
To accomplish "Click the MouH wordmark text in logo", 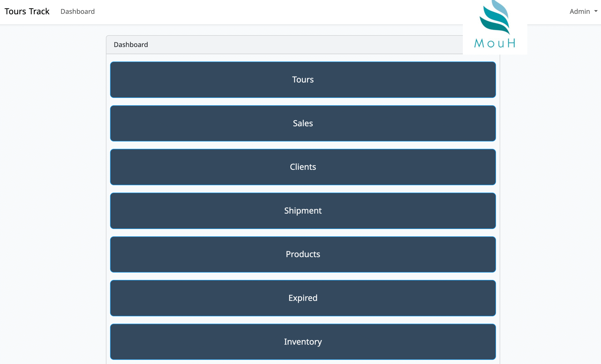I will 495,43.
